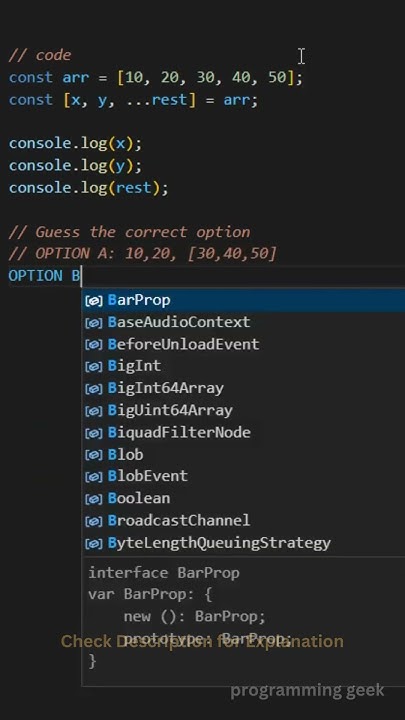The height and width of the screenshot is (720, 405).
Task: Select BroadcastChannel completion entry
Action: [x=243, y=521]
